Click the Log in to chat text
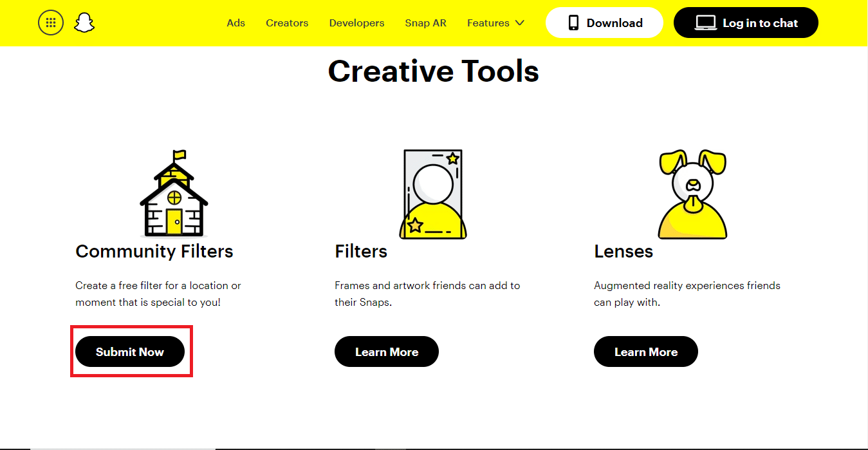868x450 pixels. point(760,23)
